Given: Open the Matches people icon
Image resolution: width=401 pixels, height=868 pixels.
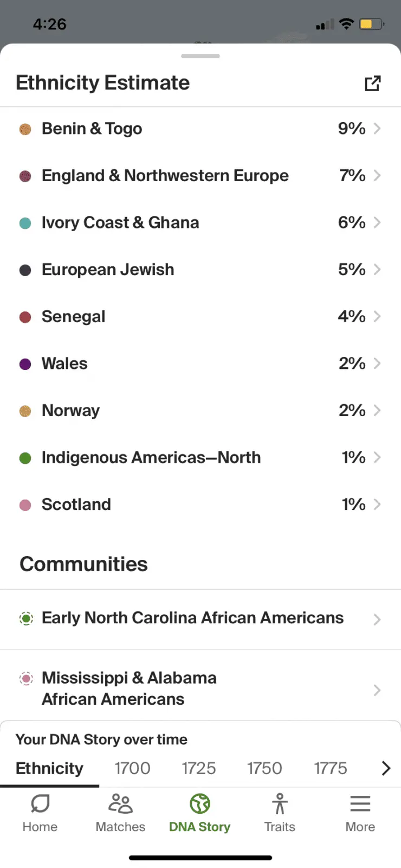Looking at the screenshot, I should pyautogui.click(x=120, y=803).
